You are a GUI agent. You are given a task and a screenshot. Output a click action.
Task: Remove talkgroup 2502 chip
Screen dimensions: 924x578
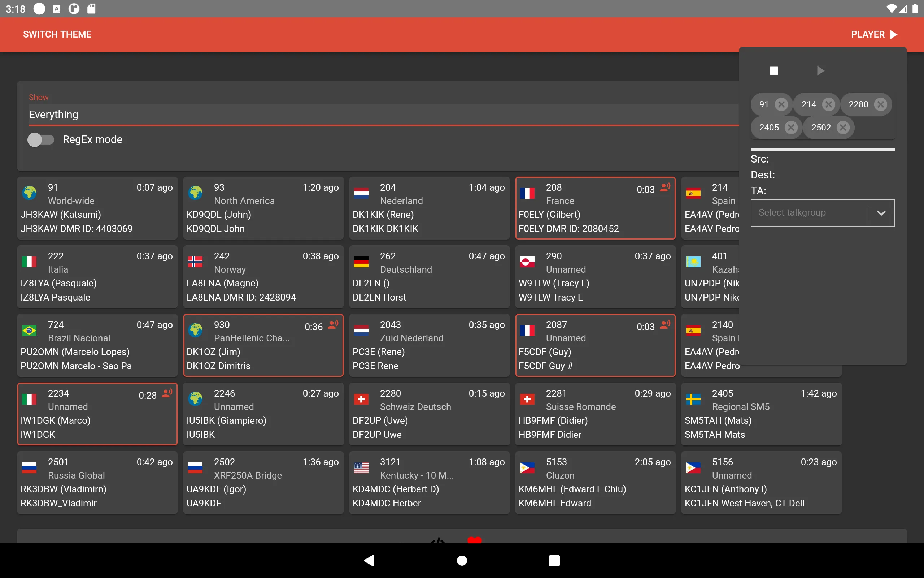point(843,127)
